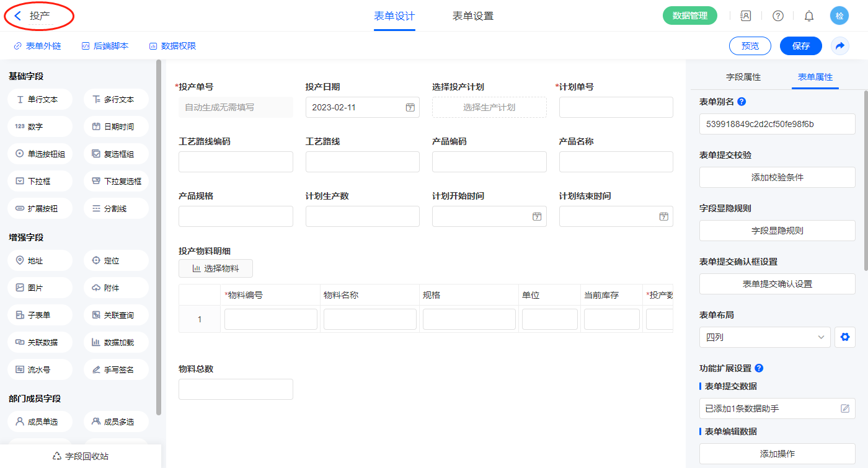Click the 表单外链 link
The width and height of the screenshot is (868, 468).
click(x=38, y=46)
